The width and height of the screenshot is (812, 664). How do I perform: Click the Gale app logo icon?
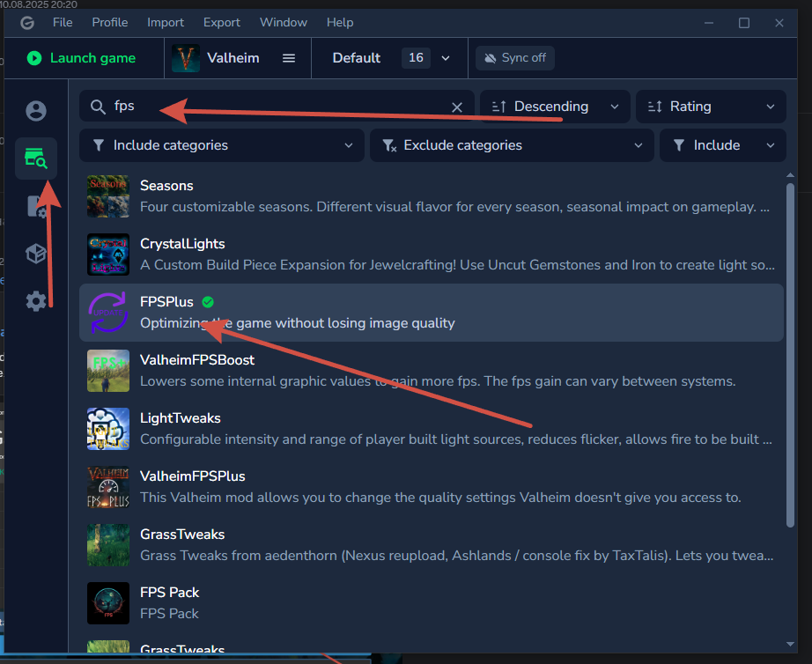(x=27, y=23)
